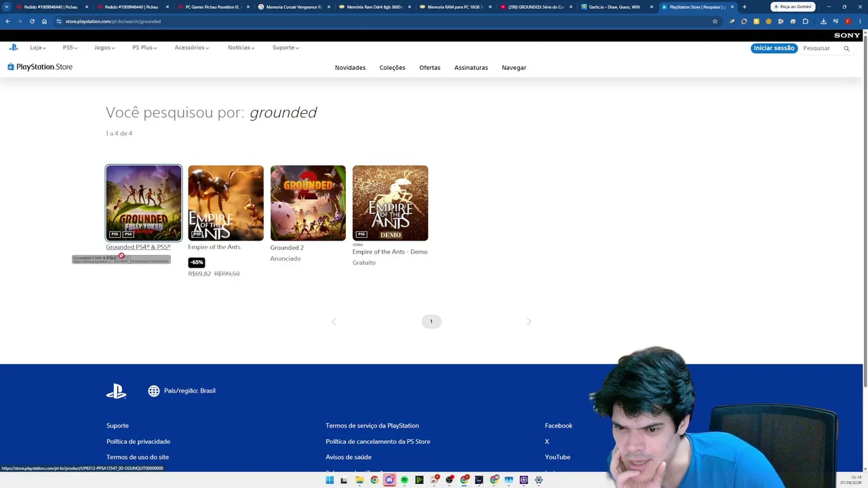Close the PlayStation Store browser tab
This screenshot has height=488, width=868.
tap(732, 7)
